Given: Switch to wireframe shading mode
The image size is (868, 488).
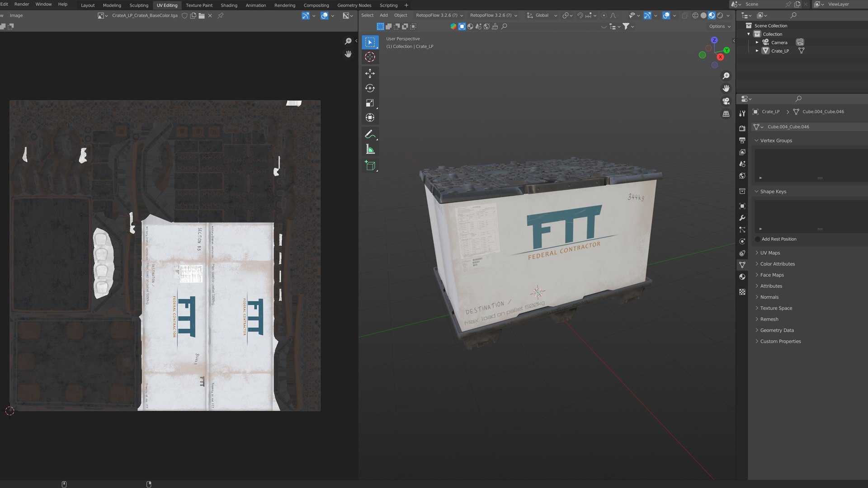Looking at the screenshot, I should pos(695,15).
